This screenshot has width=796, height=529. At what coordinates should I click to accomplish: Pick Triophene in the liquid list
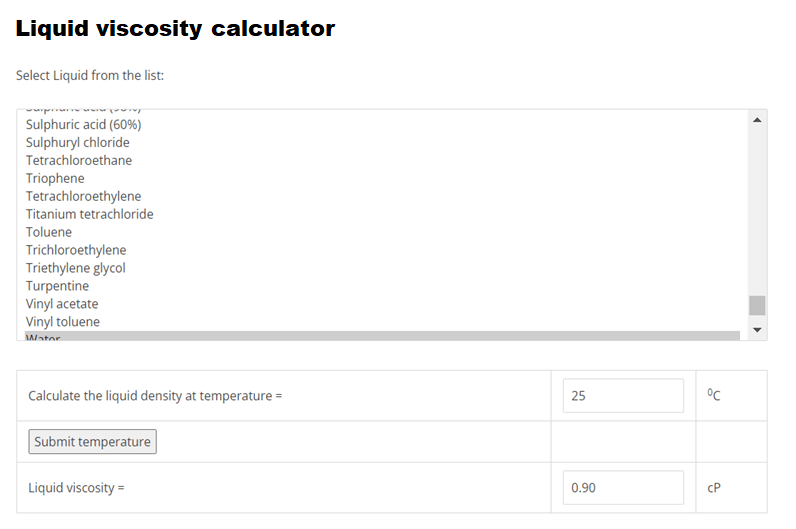coord(382,179)
